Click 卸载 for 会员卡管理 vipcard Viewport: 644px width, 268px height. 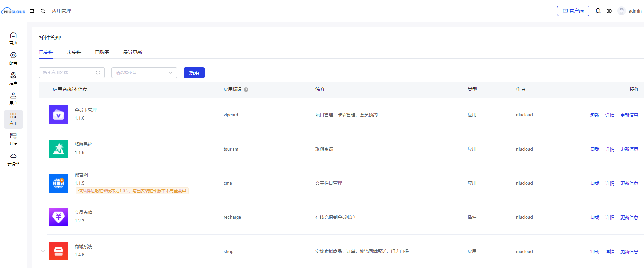click(x=594, y=115)
